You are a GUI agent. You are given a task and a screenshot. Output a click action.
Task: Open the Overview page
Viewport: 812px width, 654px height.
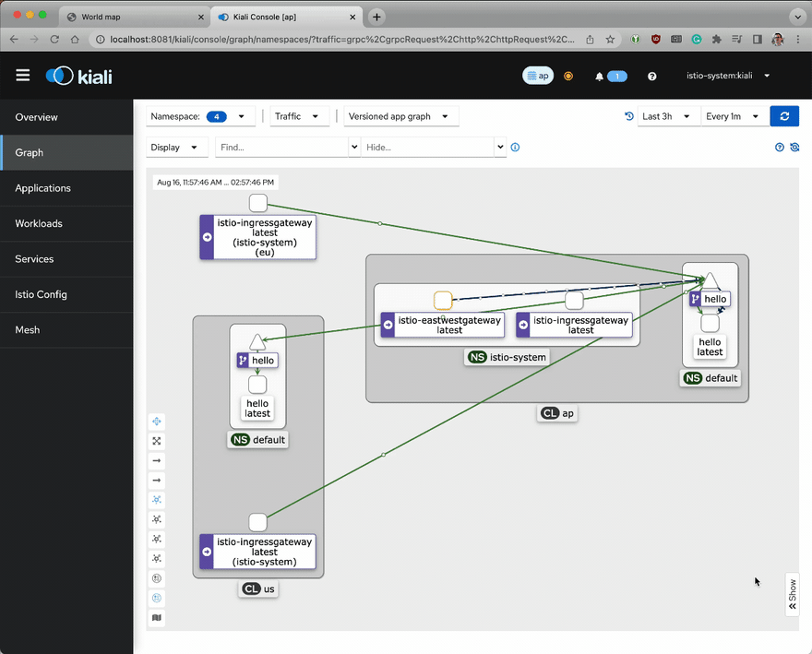coord(66,117)
